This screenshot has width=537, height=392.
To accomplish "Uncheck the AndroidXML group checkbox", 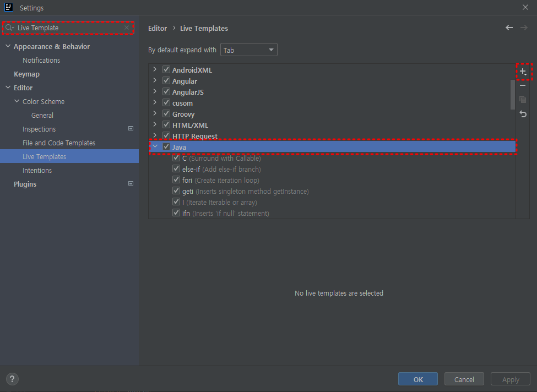I will 166,69.
